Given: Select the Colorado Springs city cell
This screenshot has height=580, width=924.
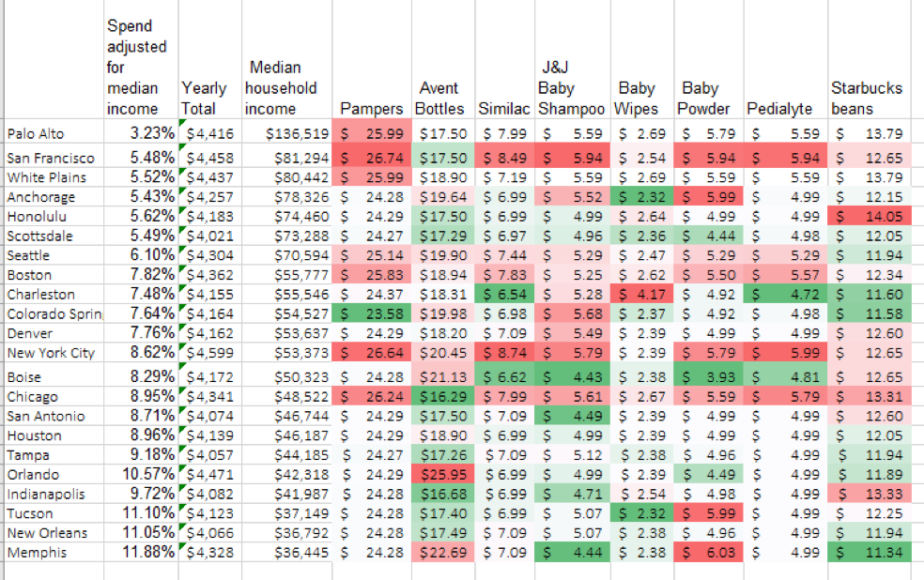Looking at the screenshot, I should click(54, 313).
